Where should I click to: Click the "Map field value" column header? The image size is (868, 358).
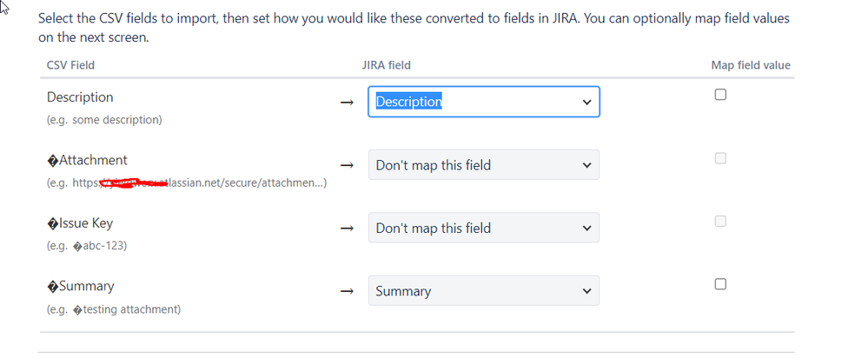[x=750, y=64]
